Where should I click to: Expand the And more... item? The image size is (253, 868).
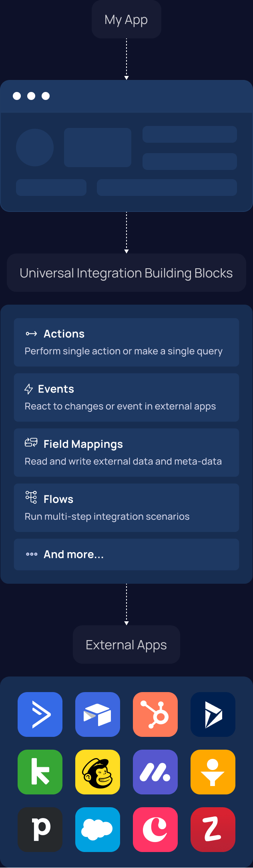point(127,554)
